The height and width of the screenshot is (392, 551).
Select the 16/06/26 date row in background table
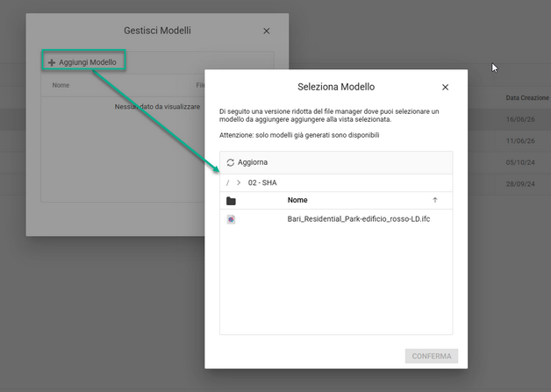coord(520,119)
